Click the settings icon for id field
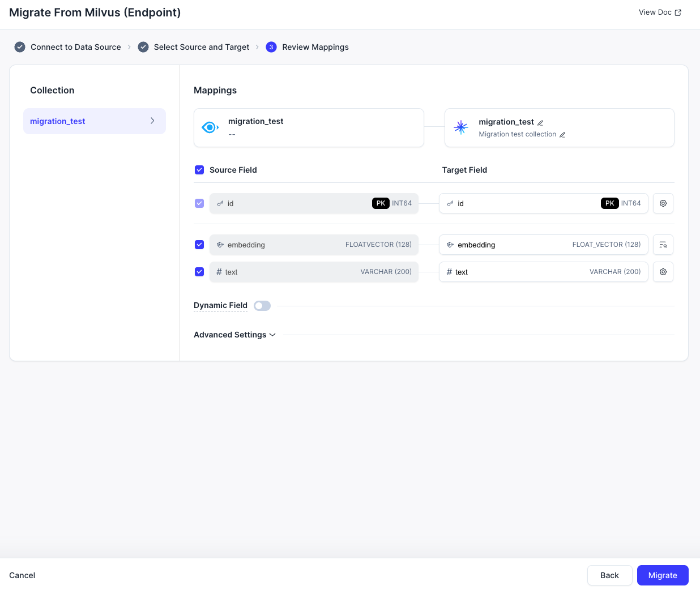700x590 pixels. pos(663,203)
